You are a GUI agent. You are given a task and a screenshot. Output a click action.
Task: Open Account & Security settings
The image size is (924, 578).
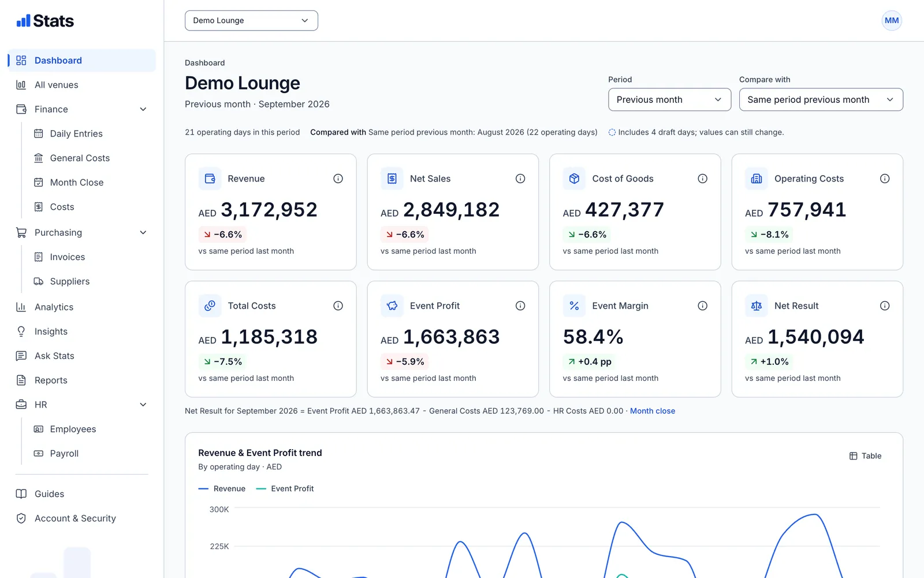tap(82, 518)
